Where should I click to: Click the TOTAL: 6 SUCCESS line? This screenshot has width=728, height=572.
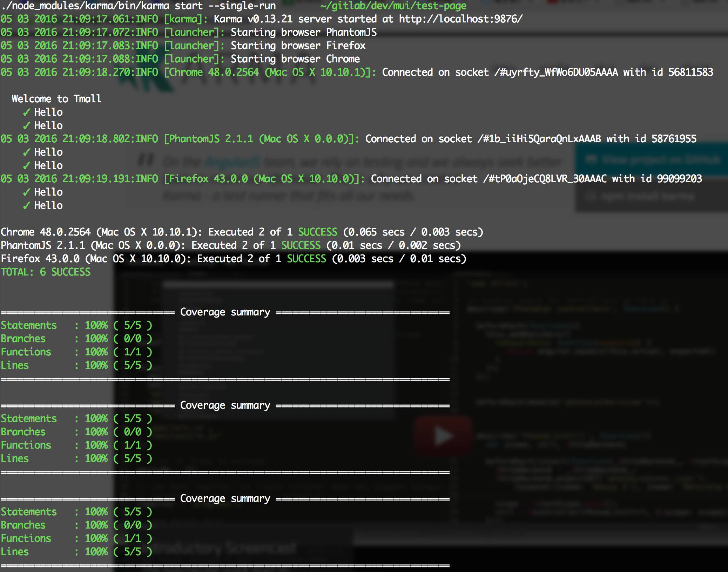46,272
